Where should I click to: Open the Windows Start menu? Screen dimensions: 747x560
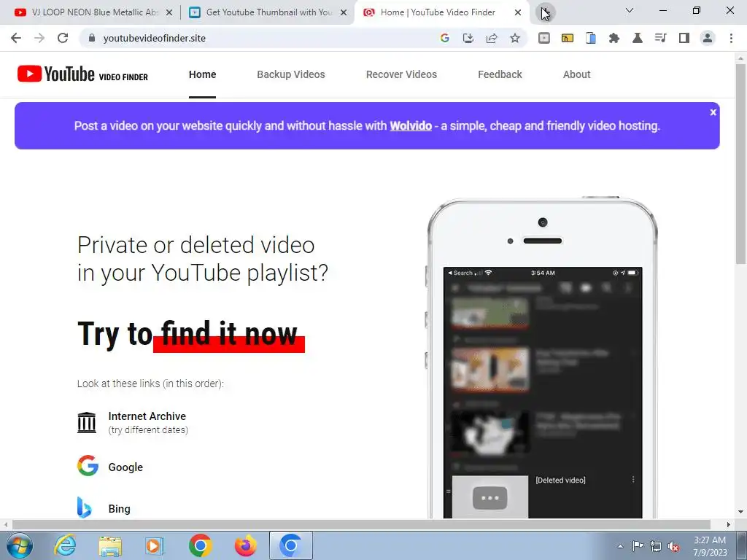[20, 545]
